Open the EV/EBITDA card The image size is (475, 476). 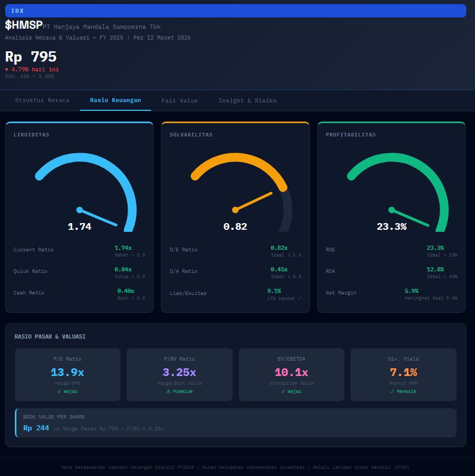click(x=292, y=374)
